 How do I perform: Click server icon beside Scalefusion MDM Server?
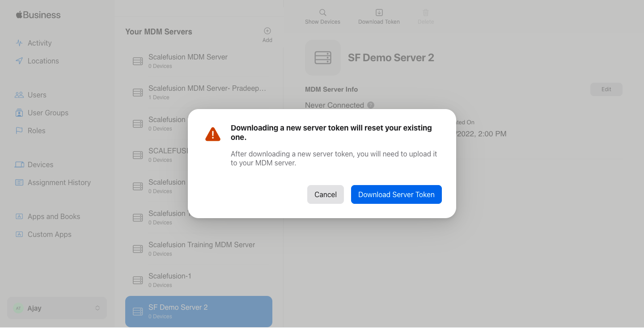(138, 61)
